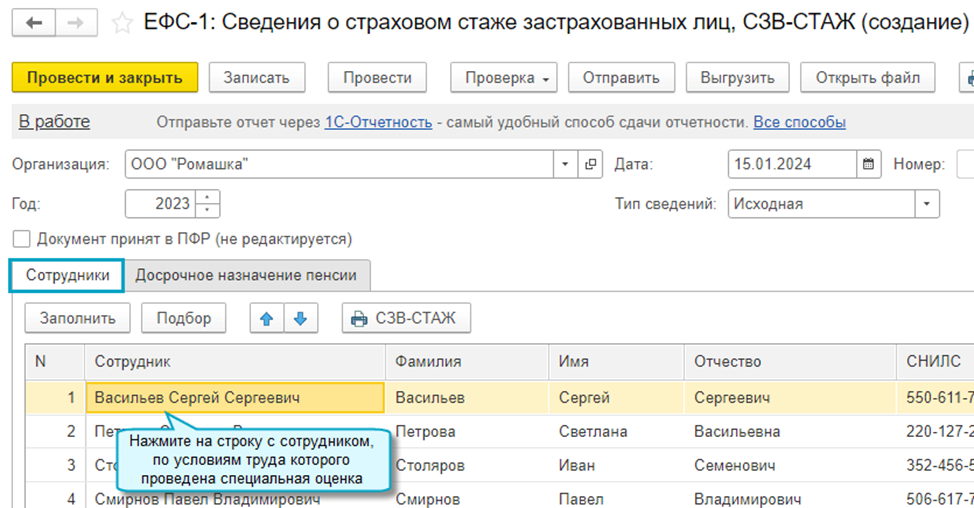Viewport: 974px width, 508px height.
Task: Switch to Досрочное назначение пенсии tab
Action: (x=247, y=275)
